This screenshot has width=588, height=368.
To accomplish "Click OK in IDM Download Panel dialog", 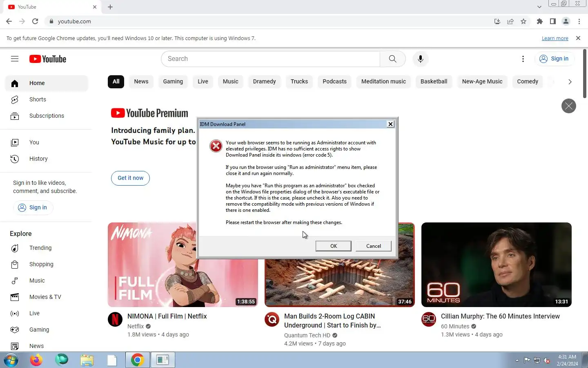I will coord(333,246).
